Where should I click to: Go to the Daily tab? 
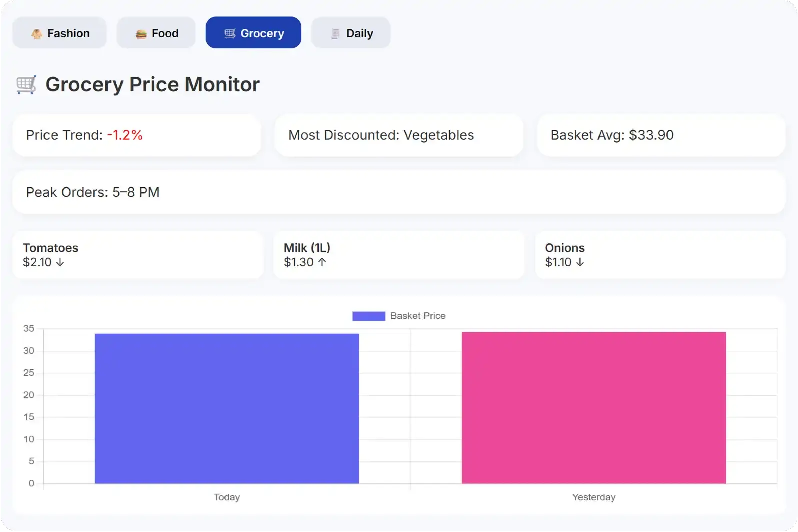pyautogui.click(x=350, y=33)
